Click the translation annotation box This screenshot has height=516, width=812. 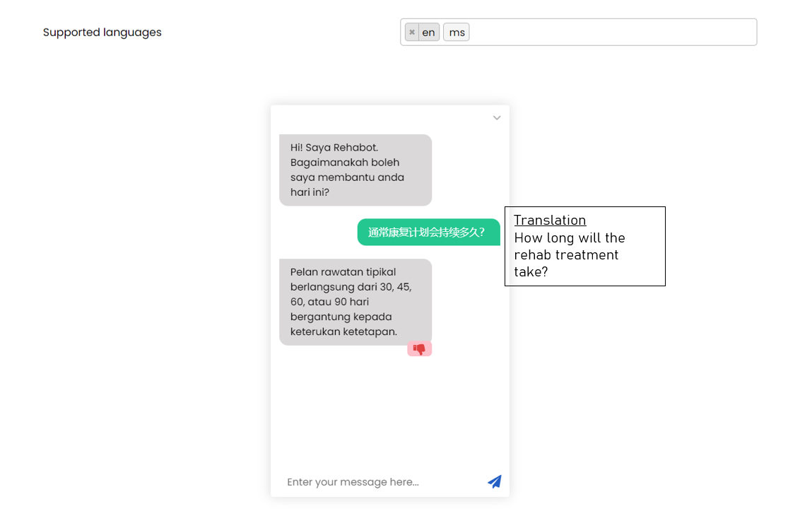tap(584, 246)
